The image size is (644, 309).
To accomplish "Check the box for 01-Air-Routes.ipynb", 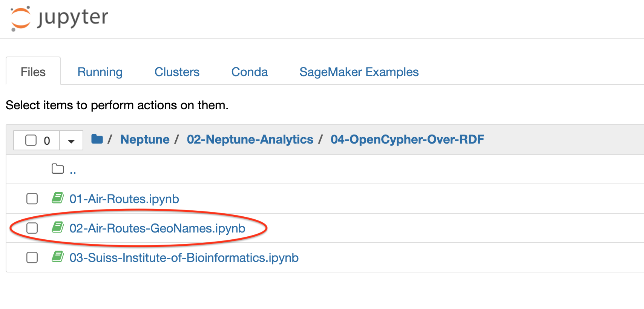I will pos(32,199).
